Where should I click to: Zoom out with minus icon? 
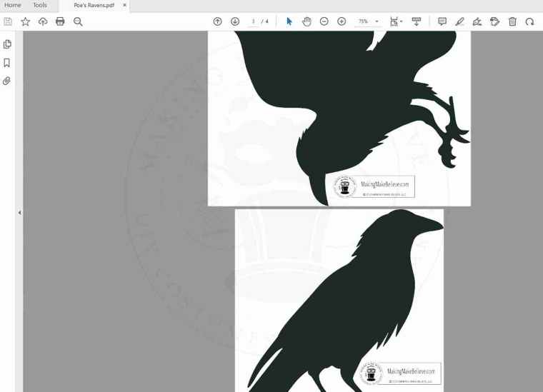324,21
